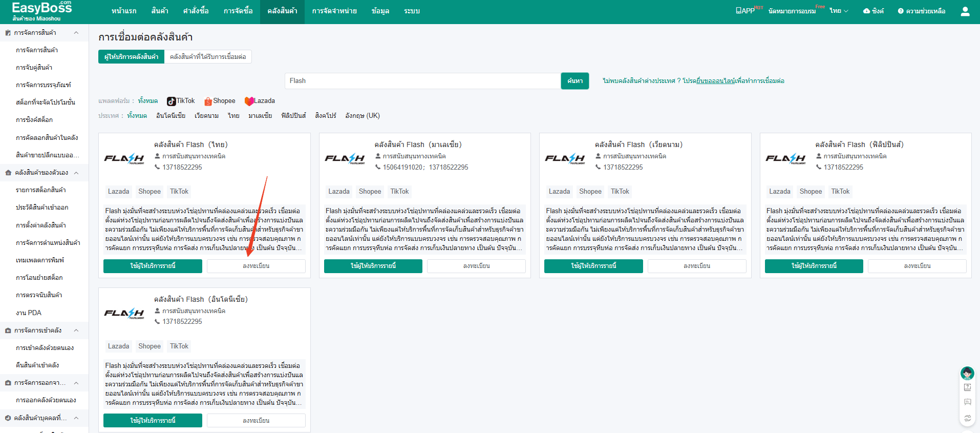Click the Flash logo of the ไทย warehouse
Viewport: 980px width, 433px height.
tap(124, 158)
